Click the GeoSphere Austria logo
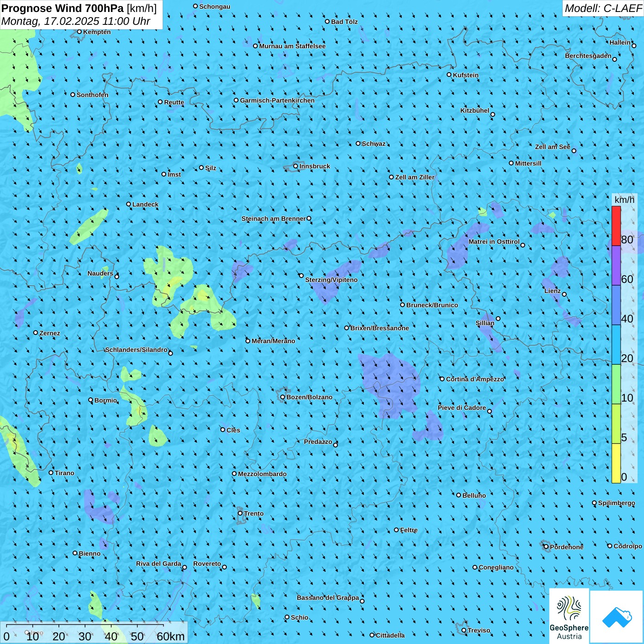644x644 pixels. point(569,616)
